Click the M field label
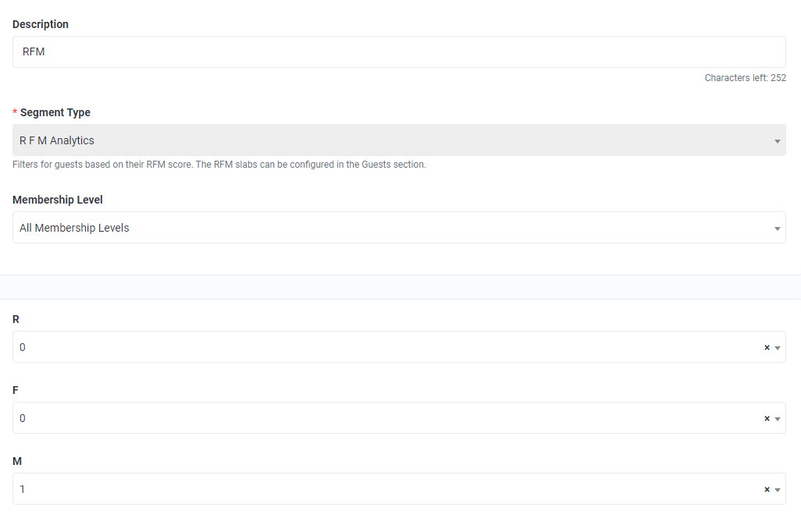801x532 pixels. click(x=17, y=461)
